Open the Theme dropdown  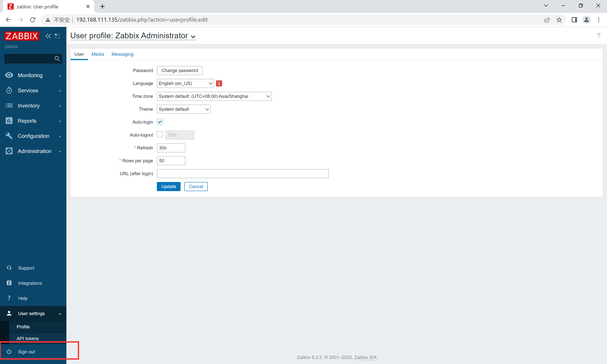pyautogui.click(x=184, y=109)
